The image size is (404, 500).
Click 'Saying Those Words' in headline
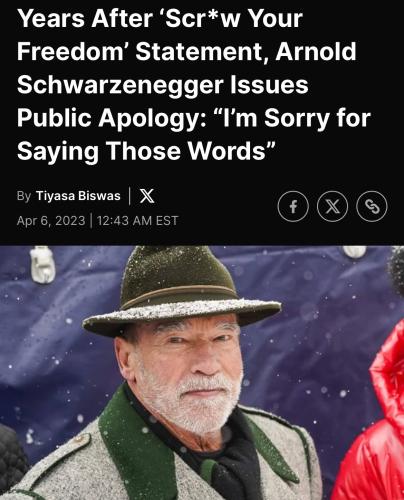pos(146,151)
